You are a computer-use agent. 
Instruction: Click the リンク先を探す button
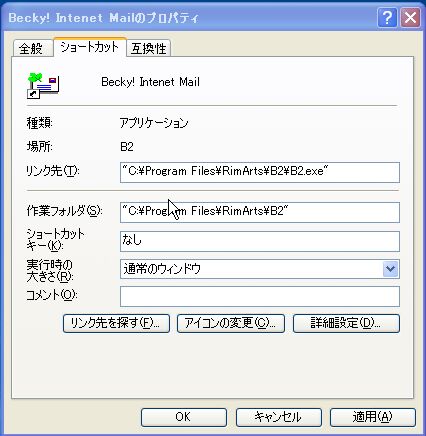coord(116,323)
